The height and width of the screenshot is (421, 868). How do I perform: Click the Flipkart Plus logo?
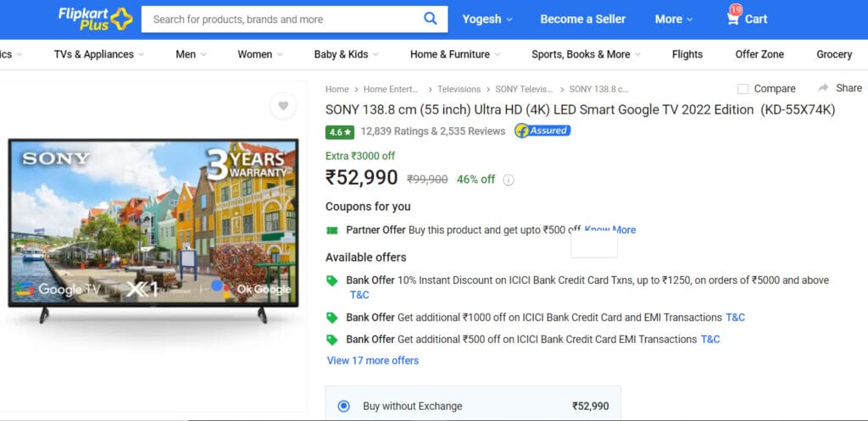96,19
